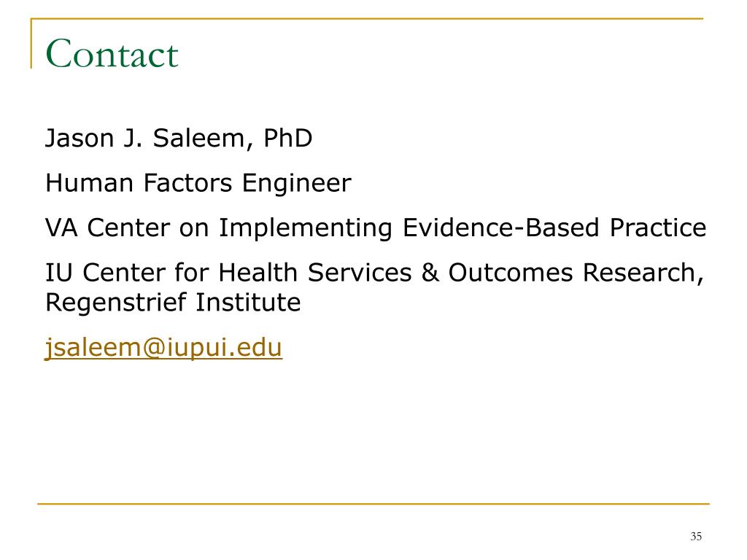
Task: Click the word Practice
Action: (x=659, y=227)
